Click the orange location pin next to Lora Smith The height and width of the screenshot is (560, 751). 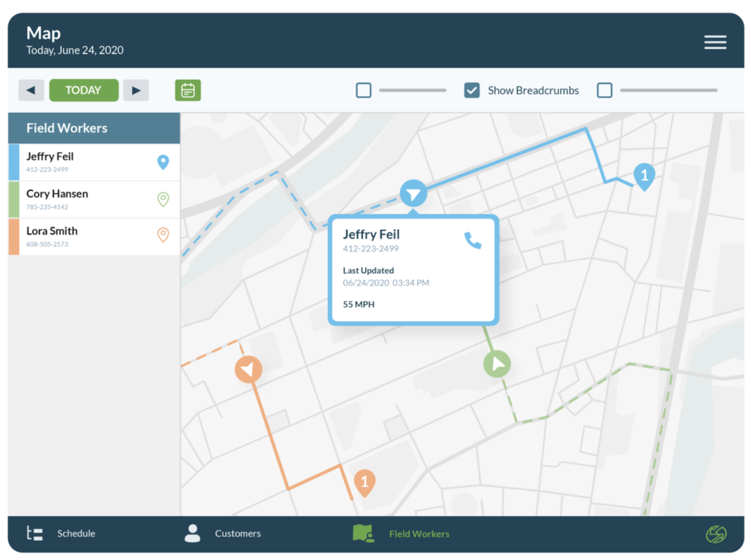[x=164, y=236]
